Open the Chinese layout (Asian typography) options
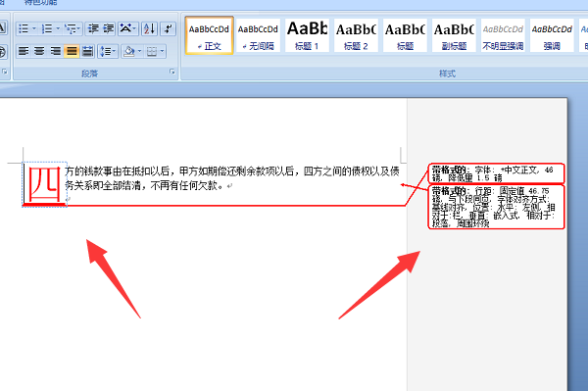The image size is (588, 391). click(x=127, y=28)
